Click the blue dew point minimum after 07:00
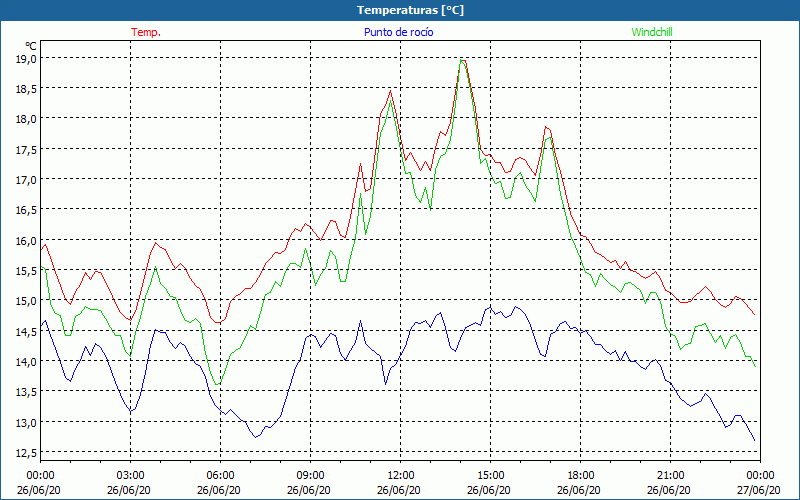 point(256,437)
